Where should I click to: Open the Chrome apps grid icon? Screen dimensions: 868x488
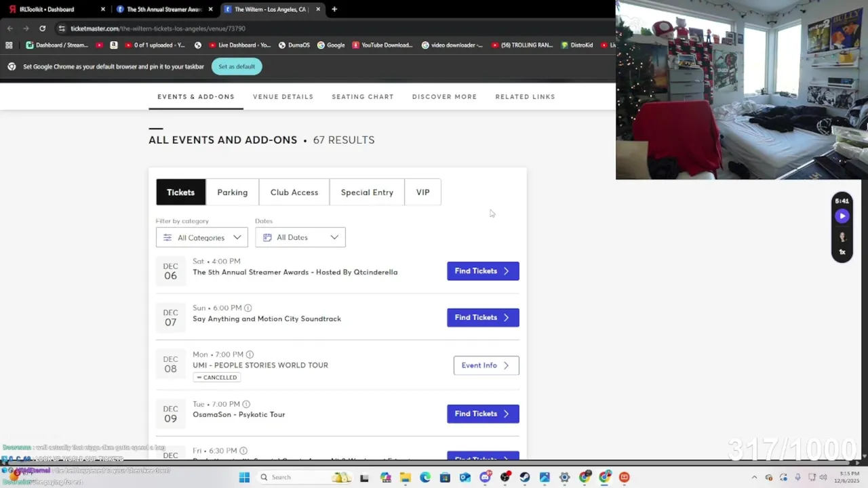(x=9, y=45)
